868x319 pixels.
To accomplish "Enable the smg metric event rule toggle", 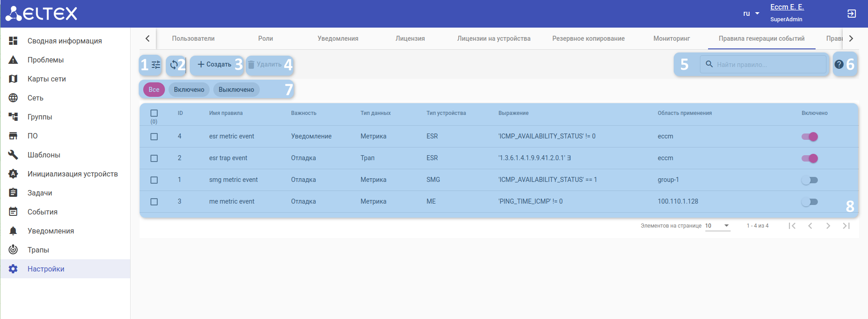I will [810, 180].
